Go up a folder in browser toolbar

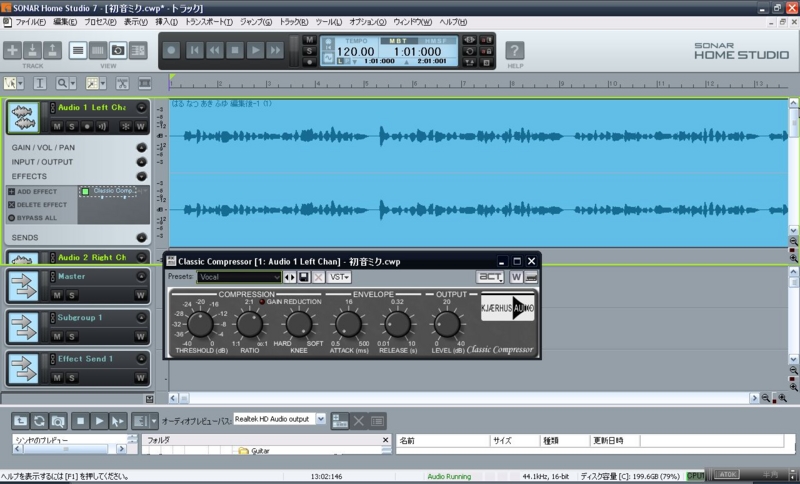click(x=20, y=421)
